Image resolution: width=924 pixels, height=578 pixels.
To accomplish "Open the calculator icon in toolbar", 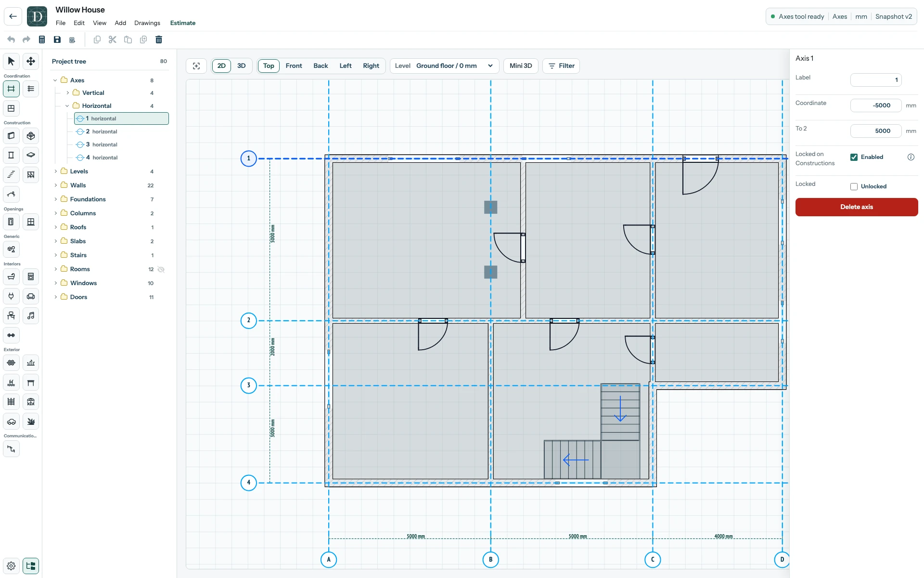I will [42, 39].
